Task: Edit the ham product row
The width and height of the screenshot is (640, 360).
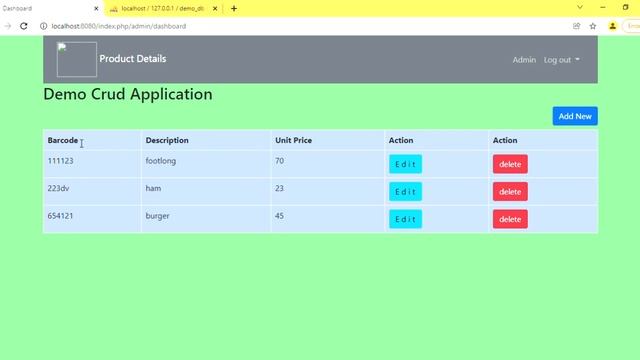Action: 405,191
